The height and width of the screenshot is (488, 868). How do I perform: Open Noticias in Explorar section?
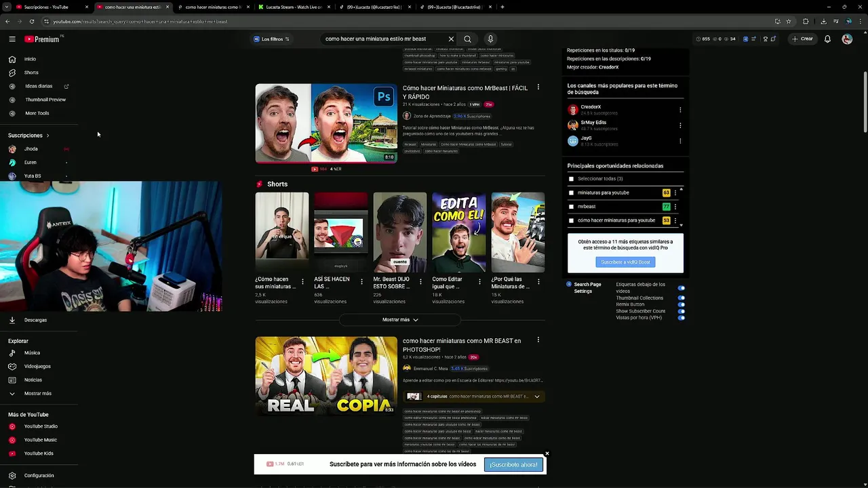coord(33,380)
